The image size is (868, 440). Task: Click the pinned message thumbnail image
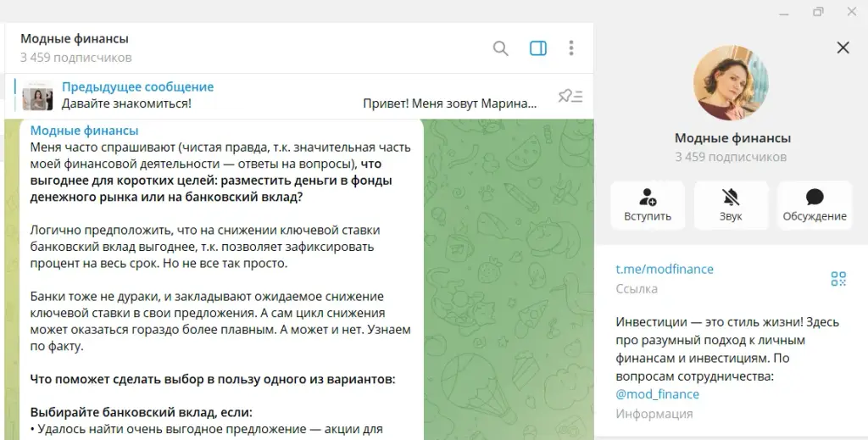tap(37, 95)
